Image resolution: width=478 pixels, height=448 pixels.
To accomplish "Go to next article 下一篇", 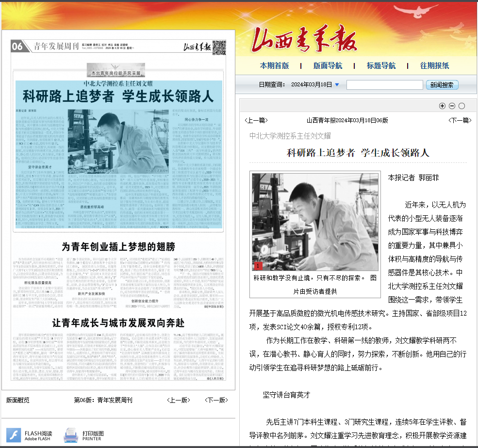I will [x=459, y=120].
